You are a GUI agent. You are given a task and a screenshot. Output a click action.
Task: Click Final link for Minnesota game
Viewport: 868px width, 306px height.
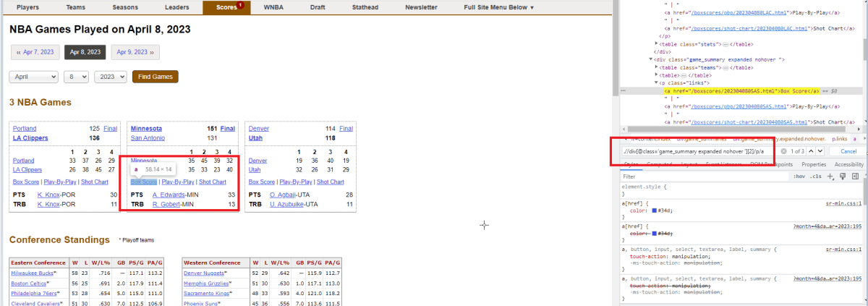click(228, 129)
